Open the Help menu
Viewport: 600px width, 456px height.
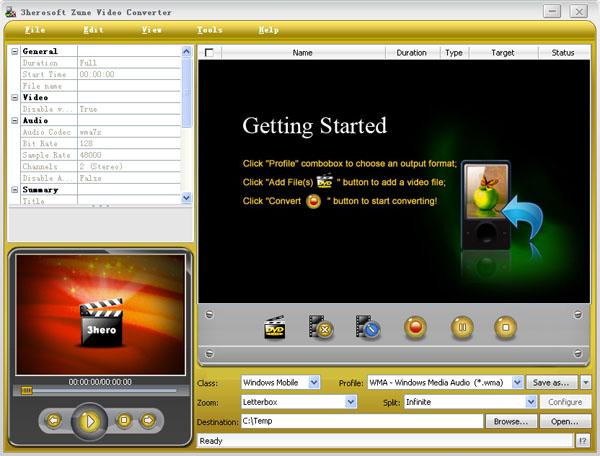pyautogui.click(x=268, y=30)
